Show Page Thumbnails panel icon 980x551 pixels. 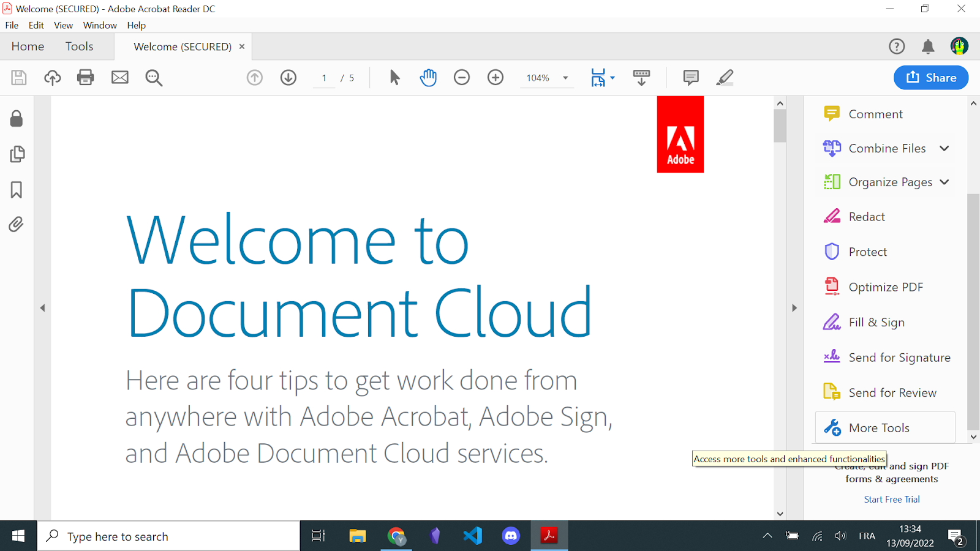point(17,154)
